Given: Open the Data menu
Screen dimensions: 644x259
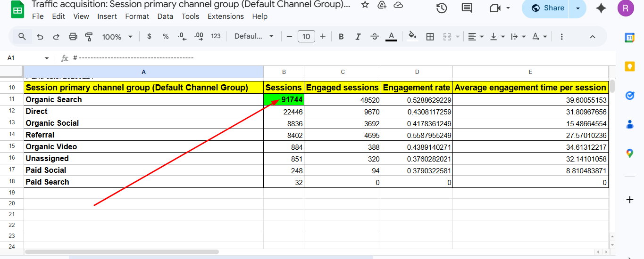Looking at the screenshot, I should pos(165,16).
